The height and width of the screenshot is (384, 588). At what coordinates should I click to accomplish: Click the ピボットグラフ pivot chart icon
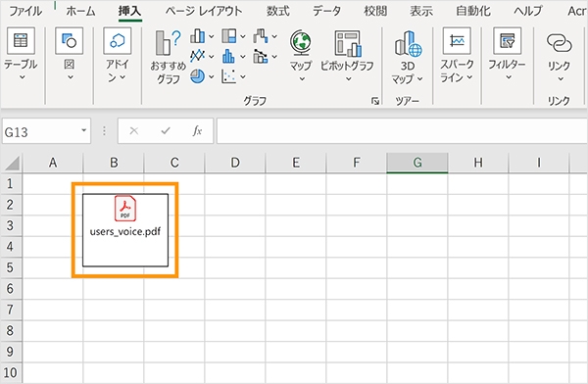[348, 43]
